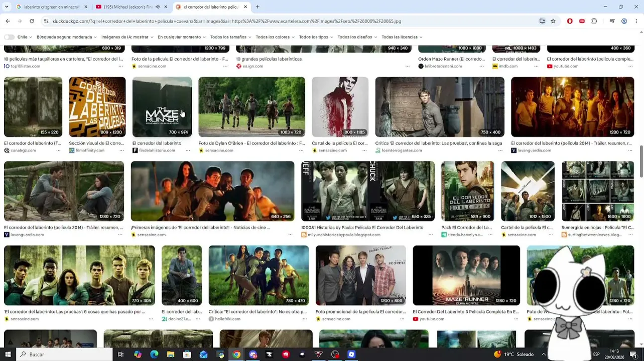644x361 pixels.
Task: Open Task View in the taskbar
Action: 120,354
